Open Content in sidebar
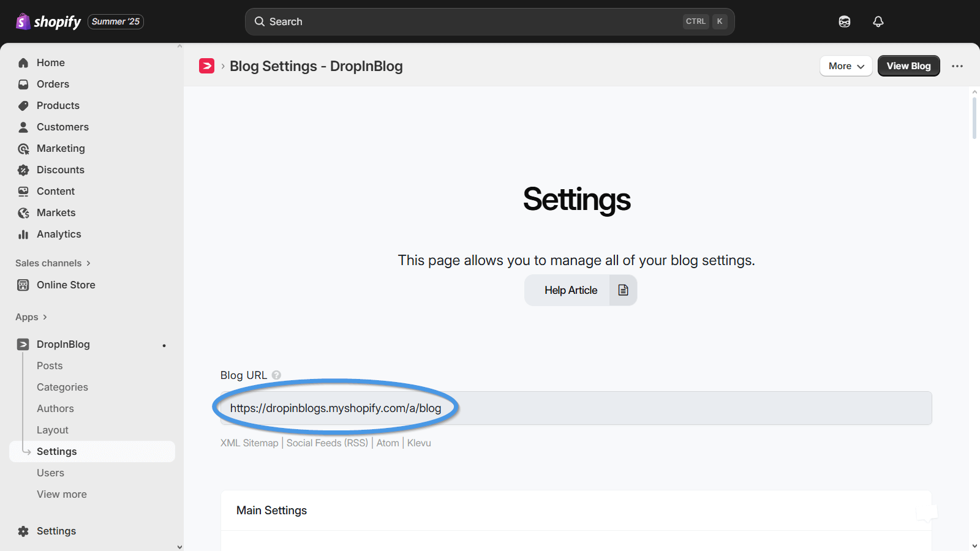This screenshot has height=551, width=980. point(56,191)
